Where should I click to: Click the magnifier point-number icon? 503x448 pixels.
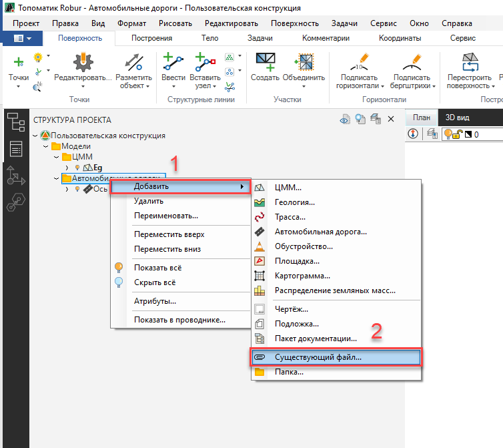[x=37, y=86]
